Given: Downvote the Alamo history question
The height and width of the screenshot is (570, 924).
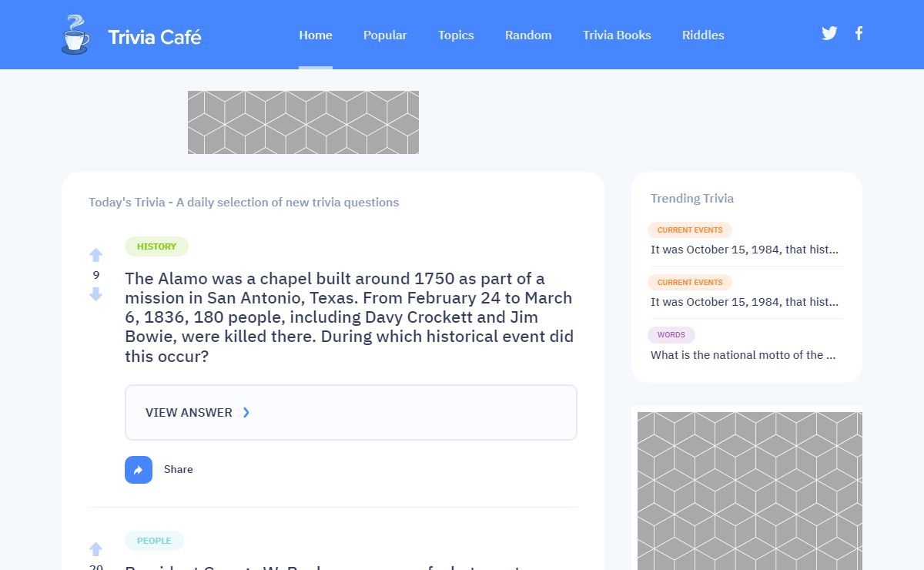Looking at the screenshot, I should (x=95, y=294).
